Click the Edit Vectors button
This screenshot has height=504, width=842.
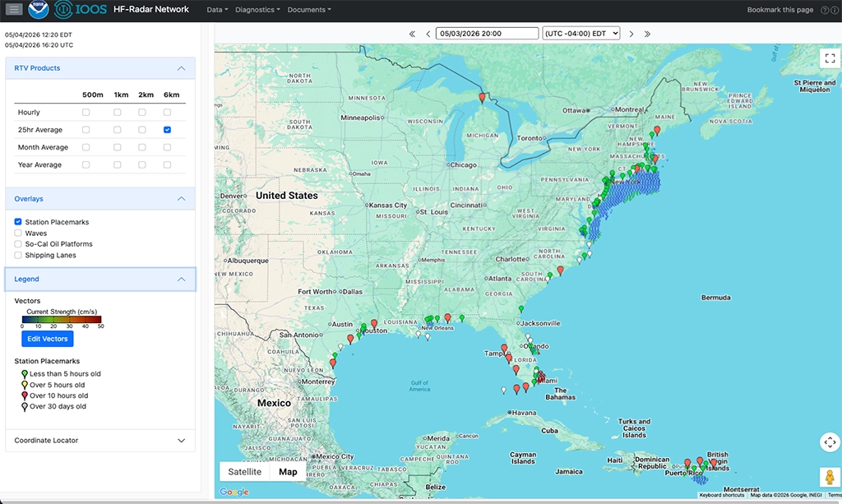click(x=47, y=339)
